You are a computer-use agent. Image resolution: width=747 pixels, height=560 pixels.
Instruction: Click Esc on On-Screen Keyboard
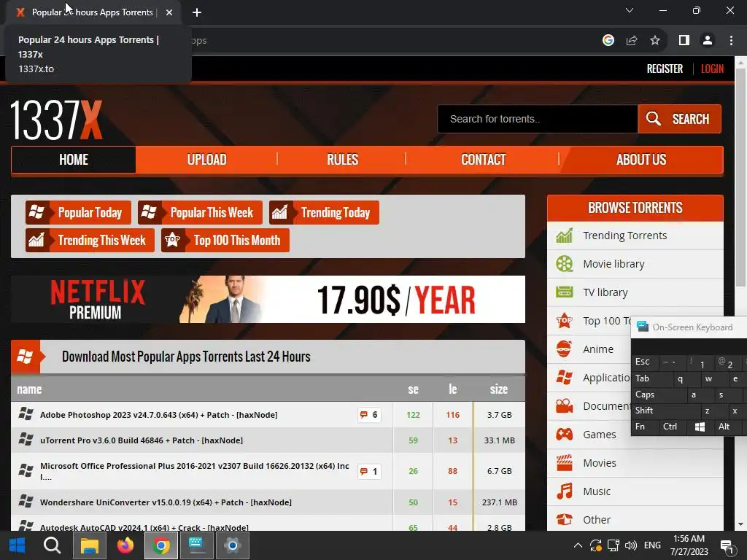(645, 362)
